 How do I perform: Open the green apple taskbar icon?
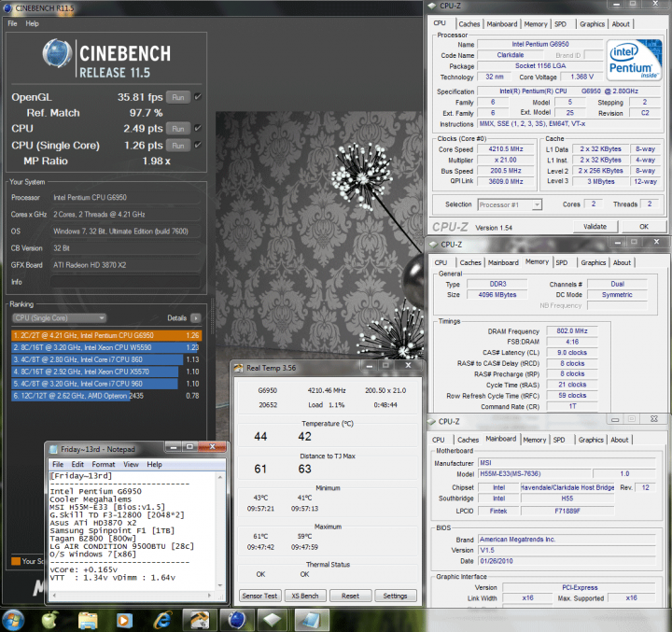[x=49, y=620]
